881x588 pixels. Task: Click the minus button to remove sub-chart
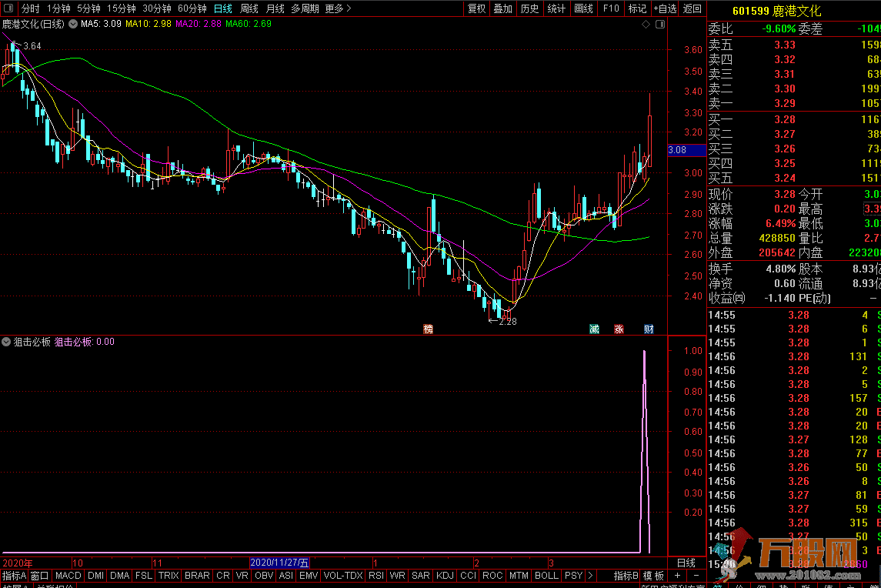click(x=696, y=576)
